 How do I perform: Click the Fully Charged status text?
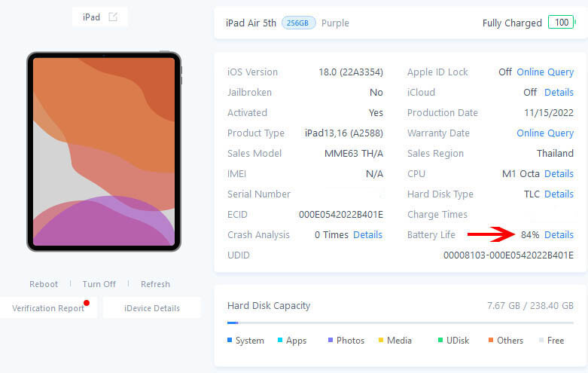[x=512, y=23]
